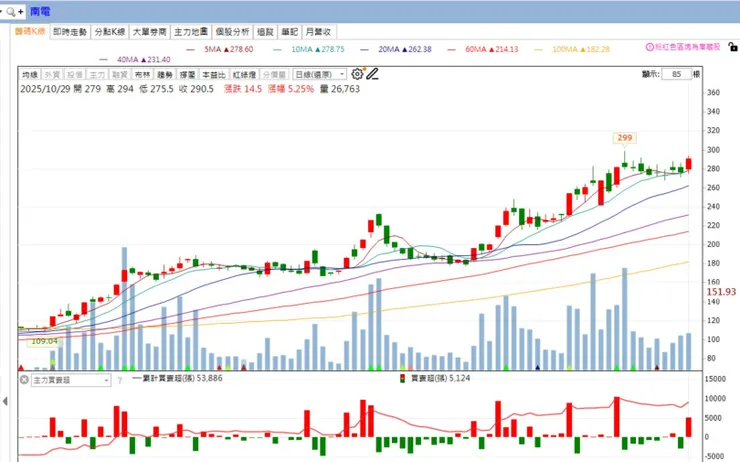740x462 pixels.
Task: Switch to the 主力地圖 tab
Action: [191, 32]
